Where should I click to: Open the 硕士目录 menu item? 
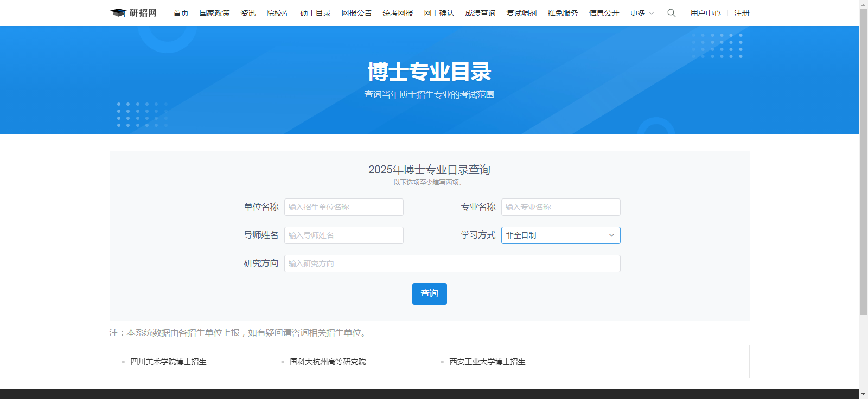tap(315, 13)
